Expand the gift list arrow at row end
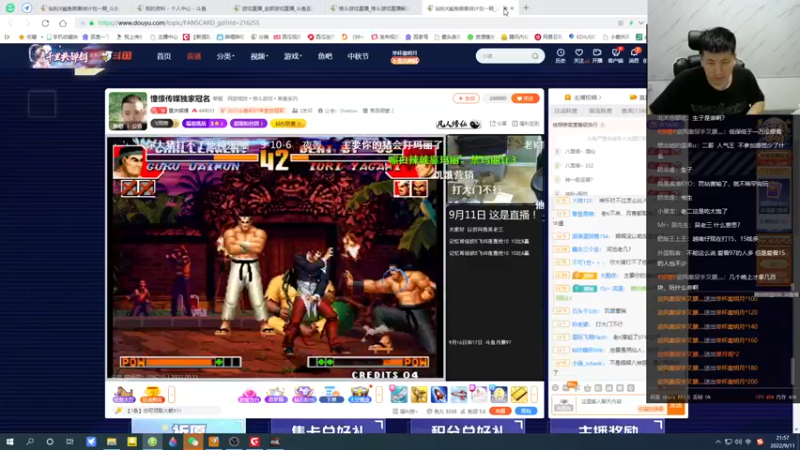The image size is (800, 450). point(534,394)
